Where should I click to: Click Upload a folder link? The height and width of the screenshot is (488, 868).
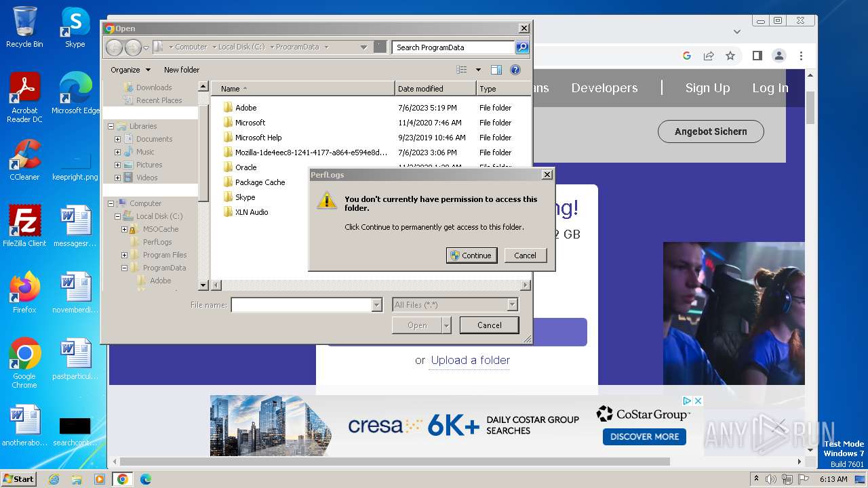[x=471, y=360]
